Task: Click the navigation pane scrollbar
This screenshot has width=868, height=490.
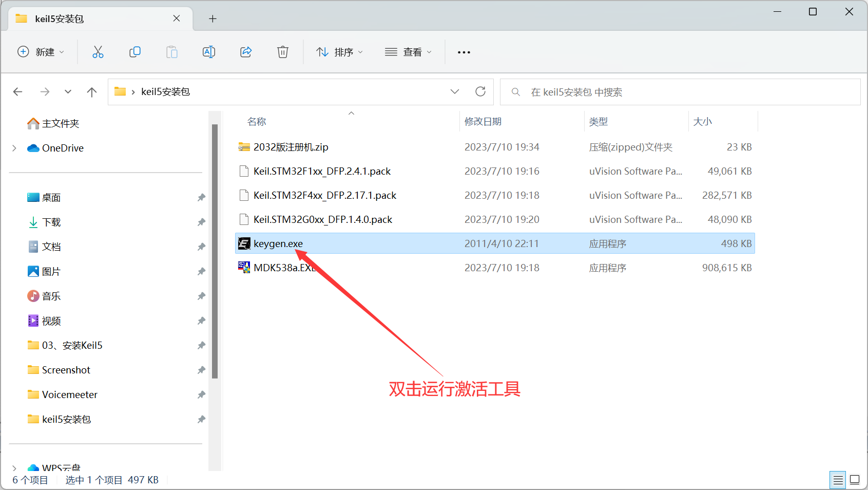Action: coord(215,251)
